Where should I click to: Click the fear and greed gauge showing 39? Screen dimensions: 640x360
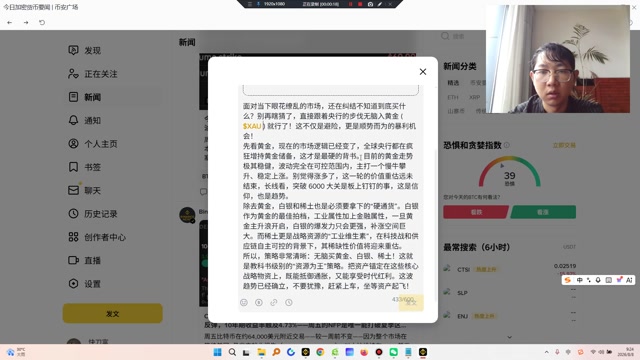point(509,172)
